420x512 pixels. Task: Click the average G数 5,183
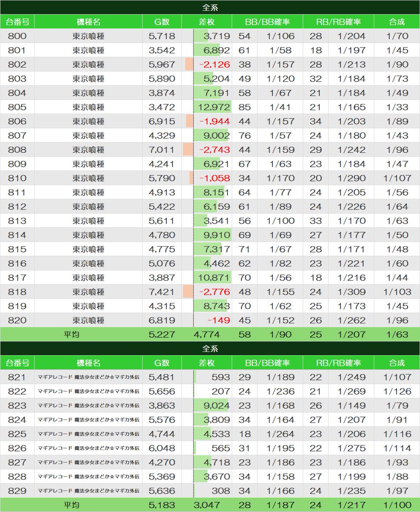(x=162, y=505)
